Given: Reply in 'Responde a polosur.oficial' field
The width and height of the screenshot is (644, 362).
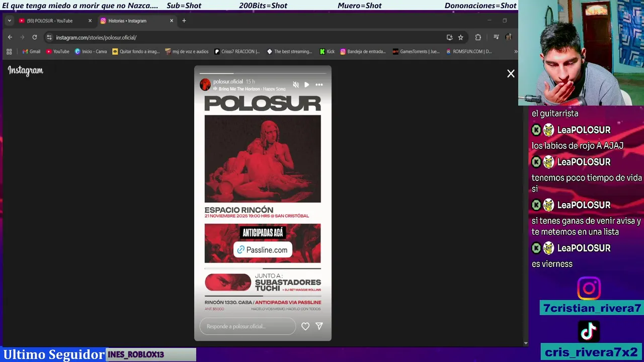Looking at the screenshot, I should (248, 326).
